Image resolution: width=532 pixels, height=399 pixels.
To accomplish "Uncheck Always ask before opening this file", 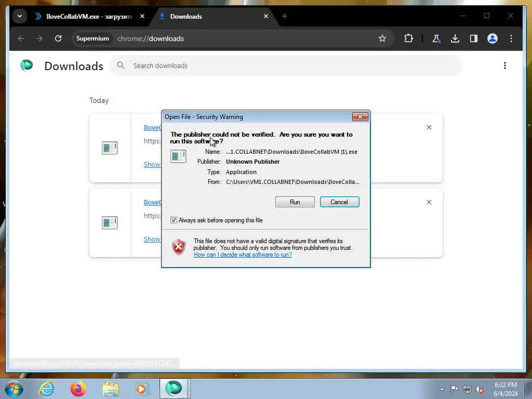I will 174,220.
